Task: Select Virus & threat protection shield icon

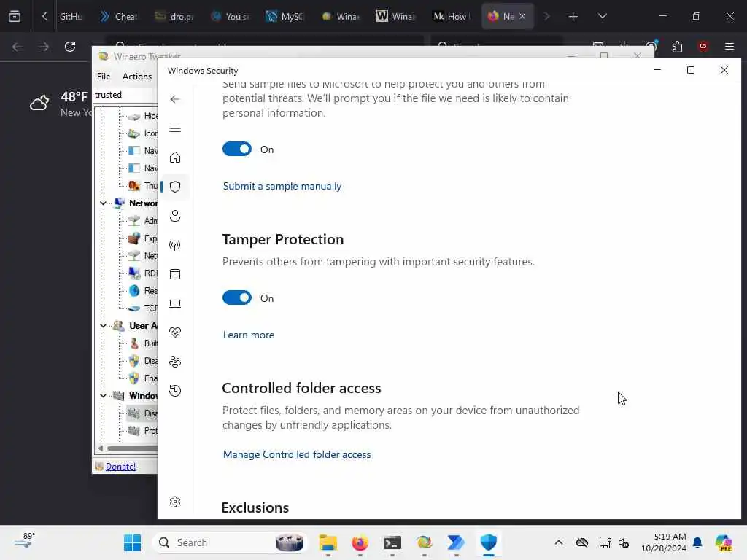Action: point(175,187)
